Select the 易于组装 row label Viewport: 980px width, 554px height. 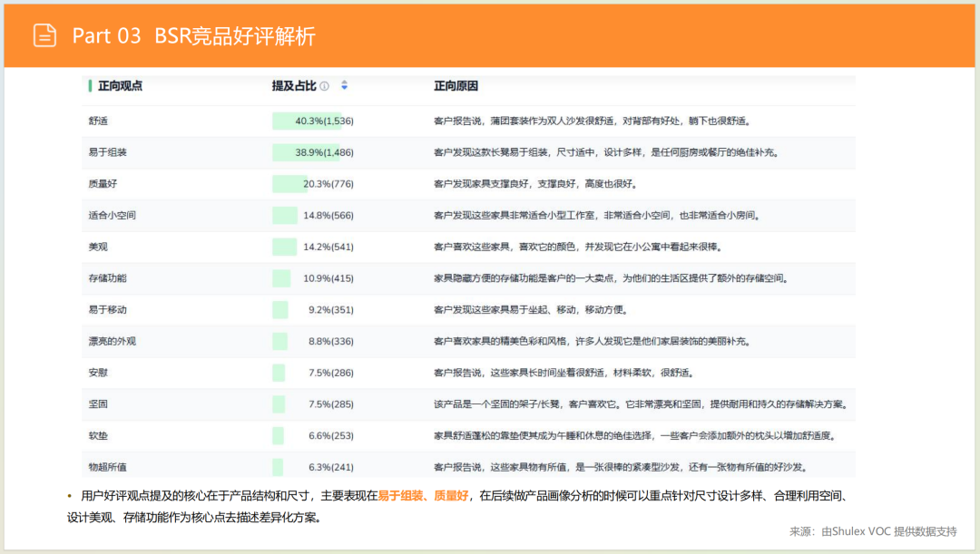(107, 152)
